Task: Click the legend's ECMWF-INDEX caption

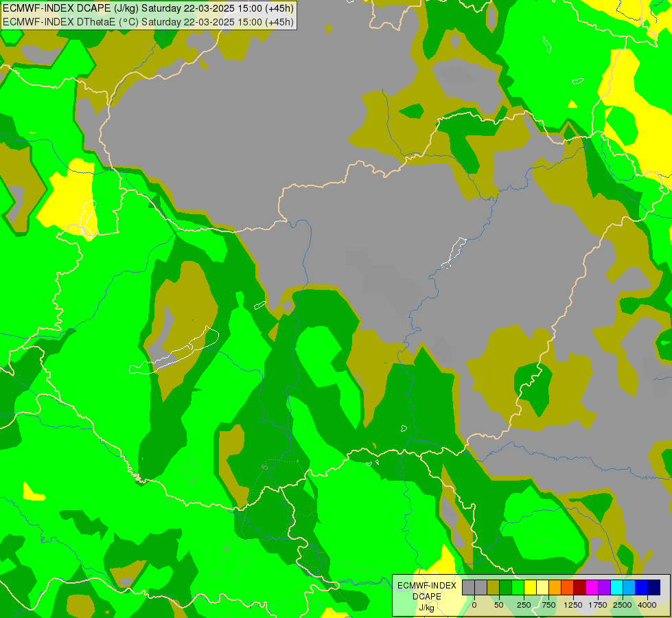Action: tap(427, 586)
